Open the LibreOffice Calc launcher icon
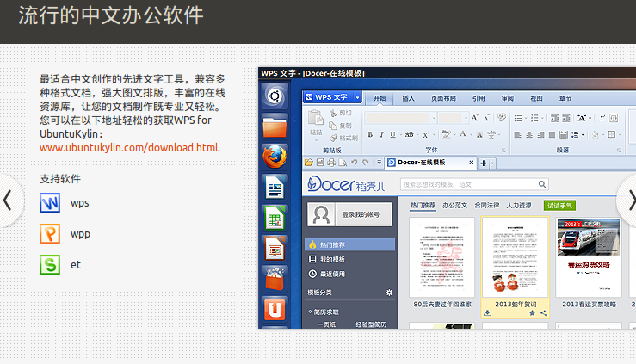Image resolution: width=636 pixels, height=364 pixels. [275, 218]
